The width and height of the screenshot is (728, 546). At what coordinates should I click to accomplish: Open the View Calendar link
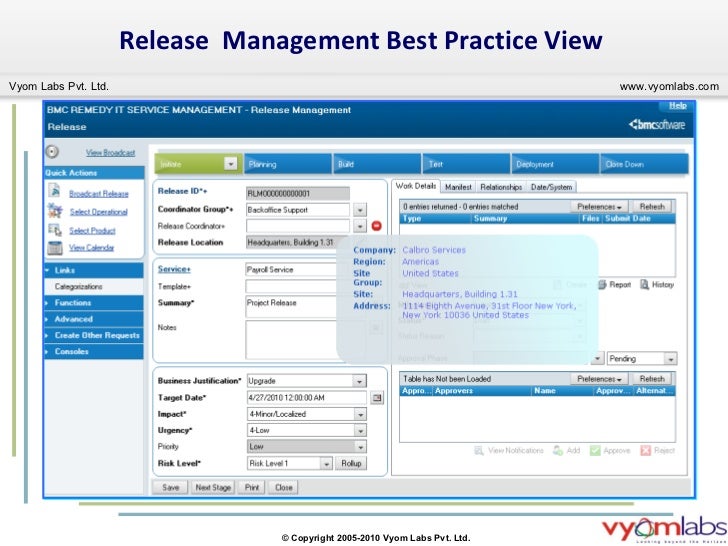(x=91, y=247)
